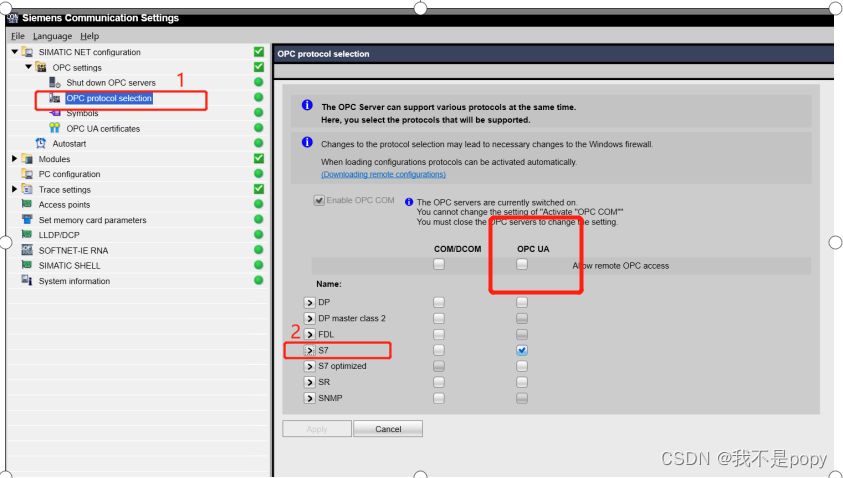Click the Siemens app icon in title bar
This screenshot has height=478, width=843.
click(x=12, y=18)
